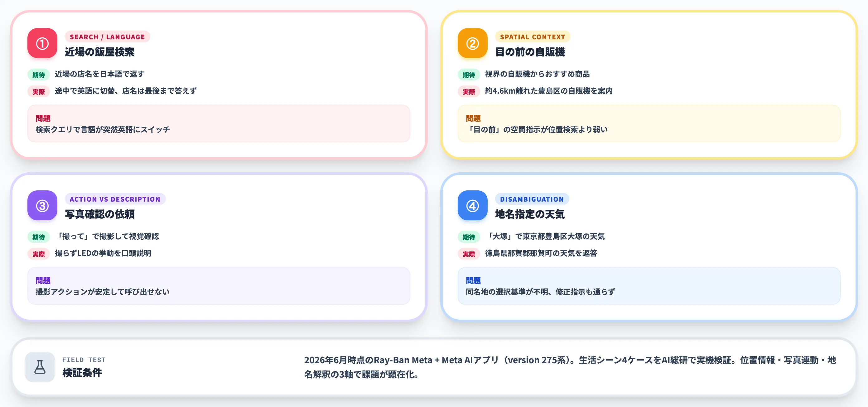The width and height of the screenshot is (868, 407).
Task: Click the heading 目の前の自販機
Action: 530,52
